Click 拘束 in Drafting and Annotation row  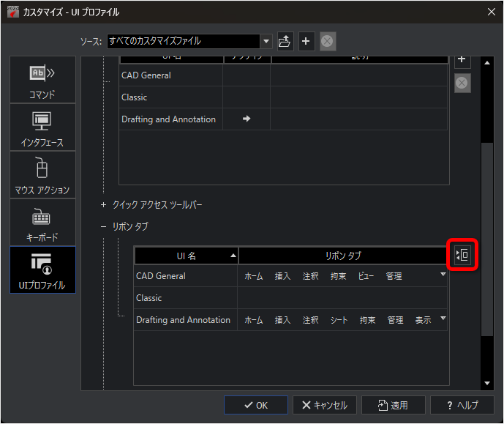pyautogui.click(x=368, y=320)
